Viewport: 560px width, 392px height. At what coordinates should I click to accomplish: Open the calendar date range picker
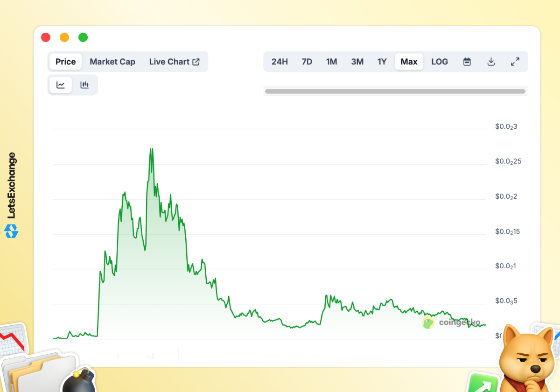[467, 62]
